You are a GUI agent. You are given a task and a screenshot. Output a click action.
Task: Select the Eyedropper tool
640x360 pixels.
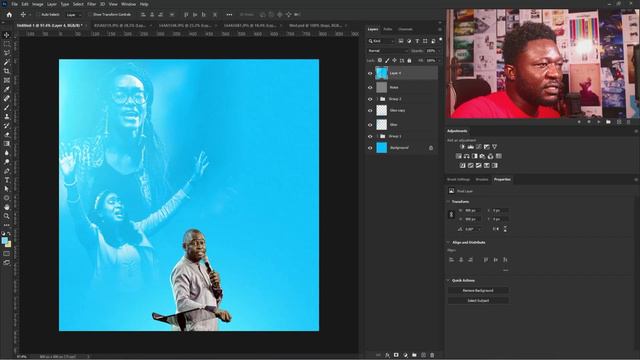7,89
